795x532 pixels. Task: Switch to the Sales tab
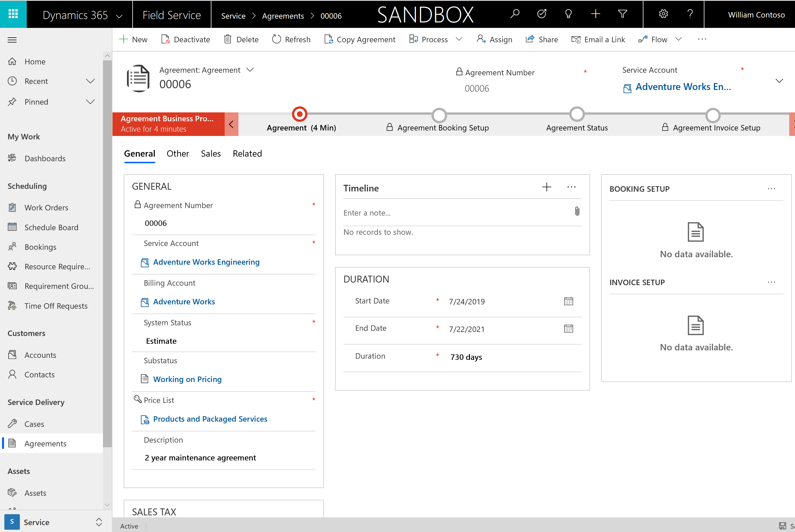(210, 153)
